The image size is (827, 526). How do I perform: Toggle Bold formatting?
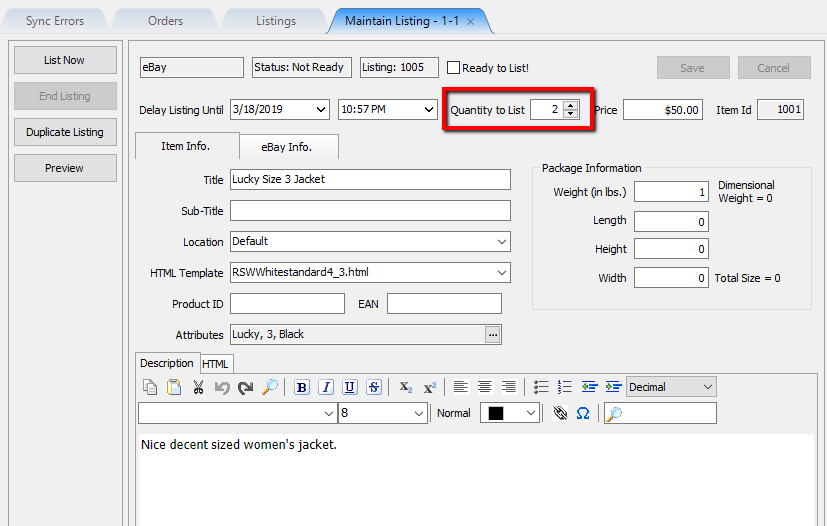(x=302, y=387)
